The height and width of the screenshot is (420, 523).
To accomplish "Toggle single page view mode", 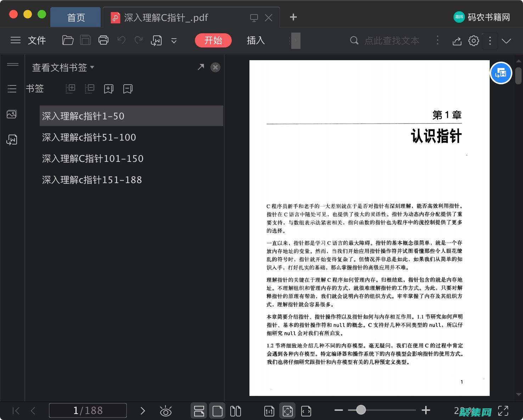I will [x=217, y=410].
